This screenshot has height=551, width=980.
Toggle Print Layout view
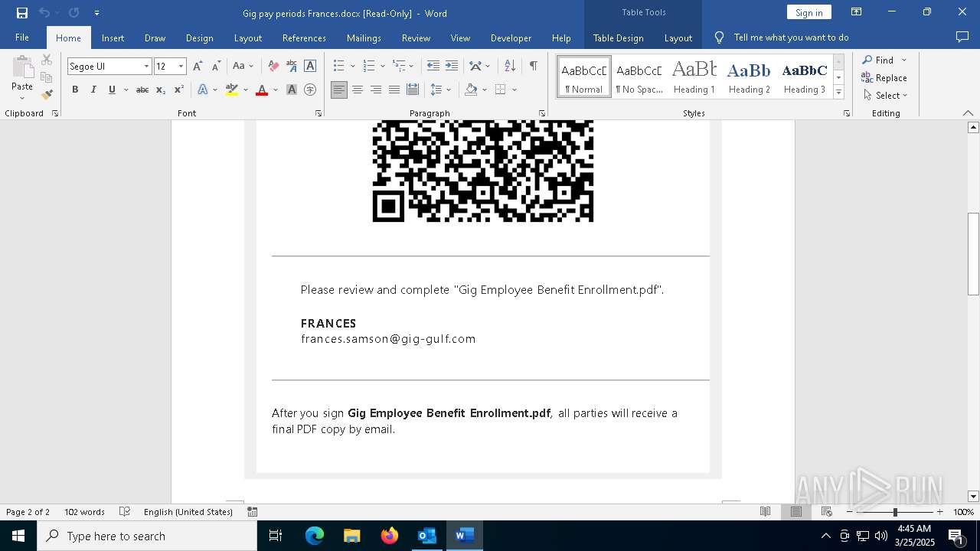click(796, 512)
